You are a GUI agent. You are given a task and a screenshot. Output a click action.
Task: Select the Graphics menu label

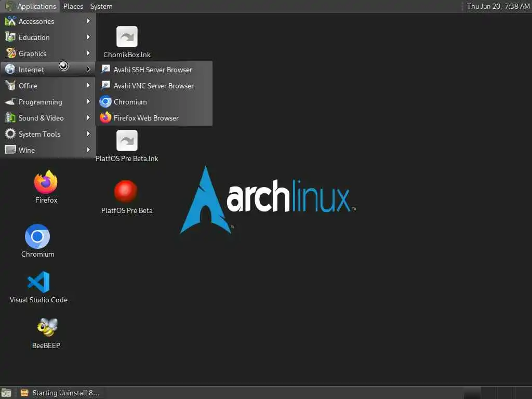click(32, 54)
